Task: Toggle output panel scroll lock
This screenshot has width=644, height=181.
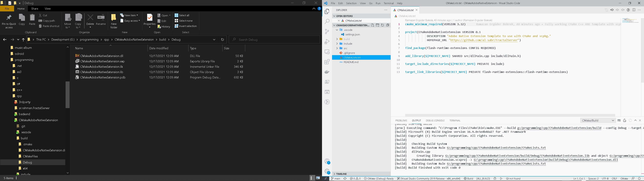Action: click(625, 120)
